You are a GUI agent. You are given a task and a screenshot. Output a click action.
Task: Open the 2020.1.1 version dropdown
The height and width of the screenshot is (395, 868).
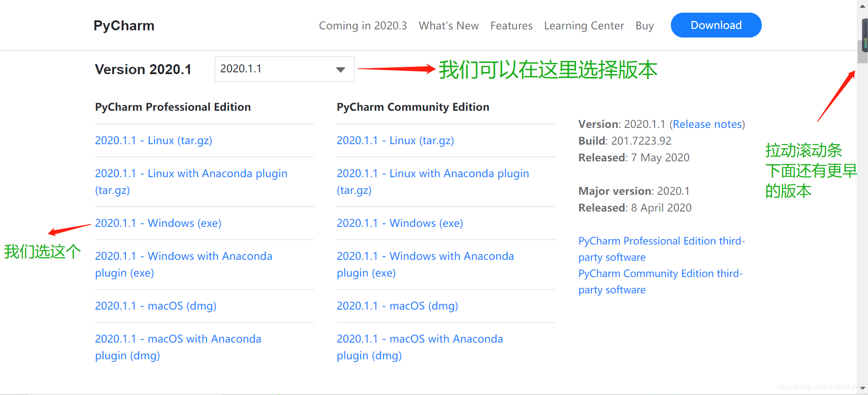(284, 69)
